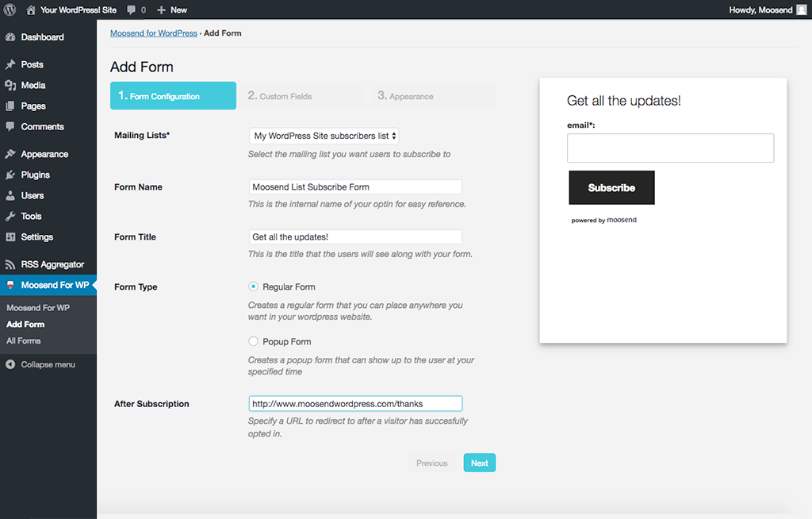Click the Moosend For WP icon
812x519 pixels.
click(10, 285)
